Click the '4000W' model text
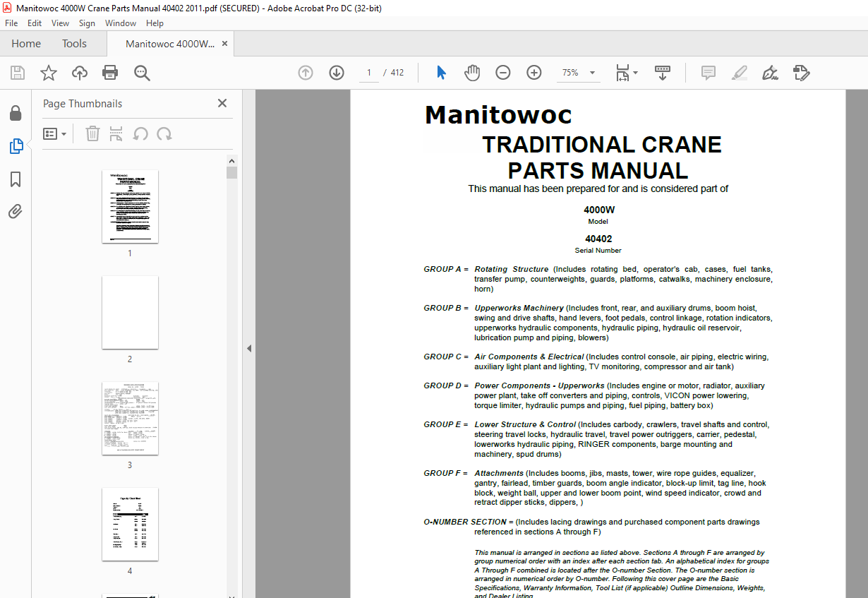 coord(599,210)
